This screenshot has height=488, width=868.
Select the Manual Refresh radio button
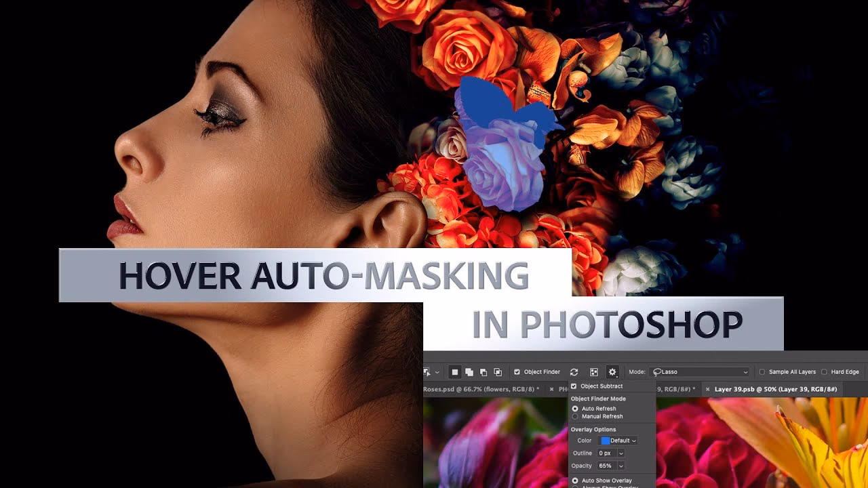[x=576, y=416]
